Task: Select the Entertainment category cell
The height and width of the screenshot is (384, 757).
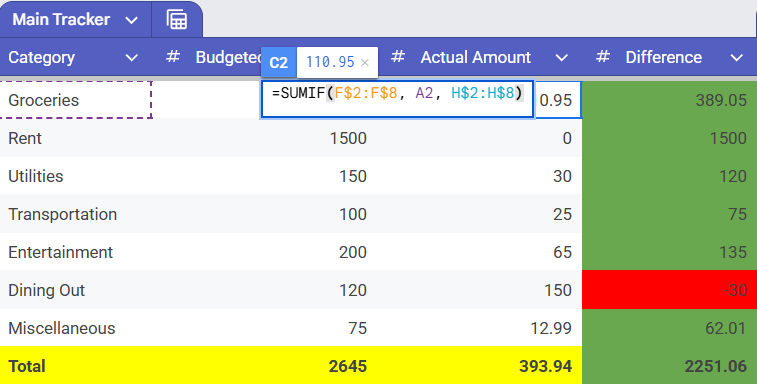Action: click(77, 252)
